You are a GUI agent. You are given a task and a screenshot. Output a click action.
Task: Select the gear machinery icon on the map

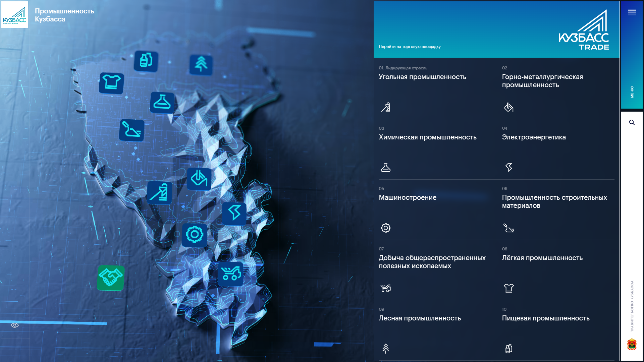[195, 235]
